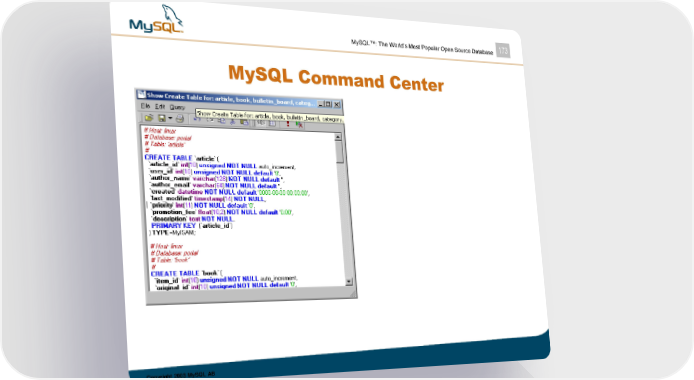Viewport: 694px width, 380px height.
Task: Click the scrollbar down arrow
Action: (349, 281)
